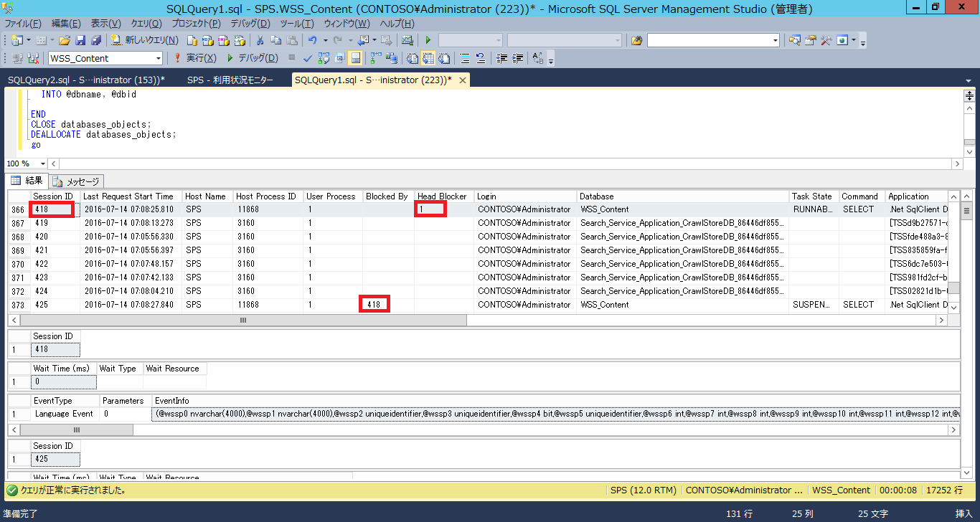Image resolution: width=980 pixels, height=522 pixels.
Task: Click SPS (12.0 RTM) in status bar
Action: [643, 490]
